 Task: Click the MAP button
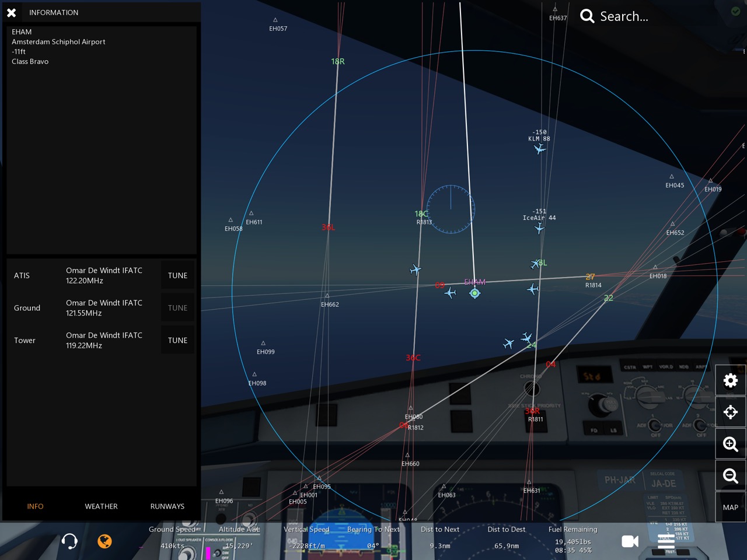[x=731, y=507]
